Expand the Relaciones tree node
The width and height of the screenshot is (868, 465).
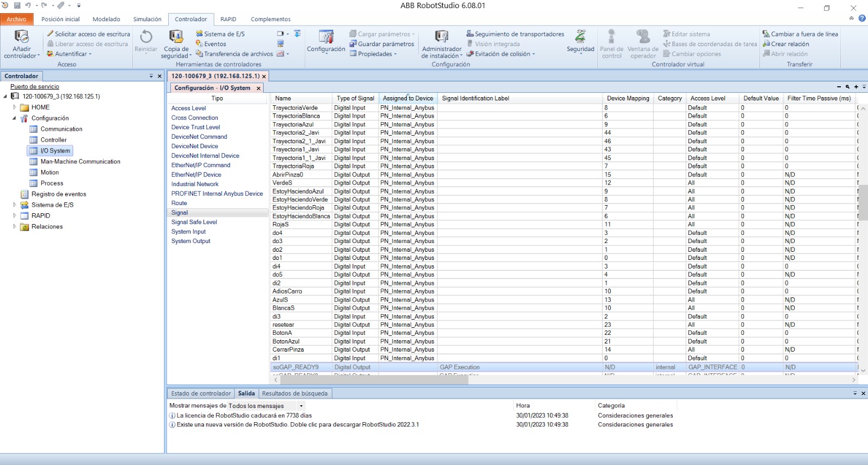[x=15, y=227]
